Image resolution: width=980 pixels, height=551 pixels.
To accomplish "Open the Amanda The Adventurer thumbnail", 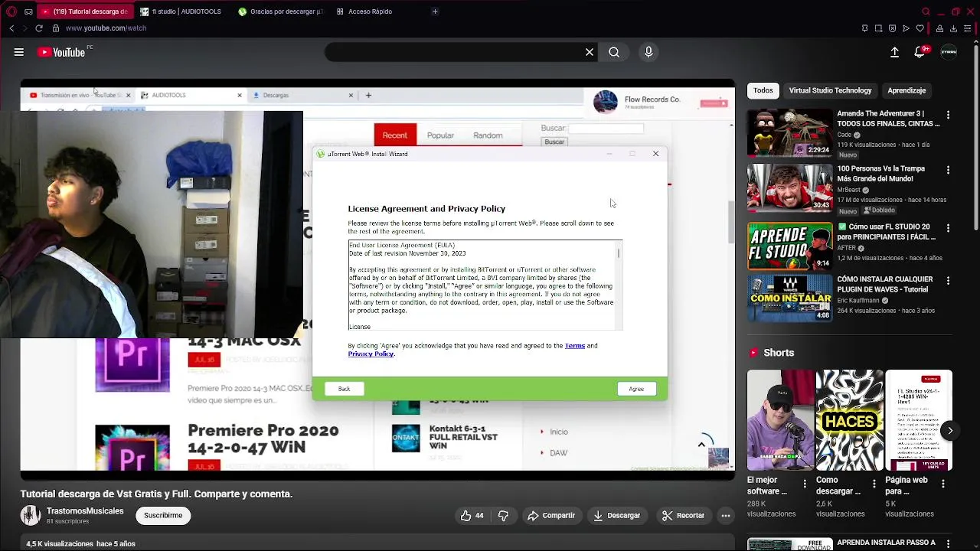I will [789, 133].
